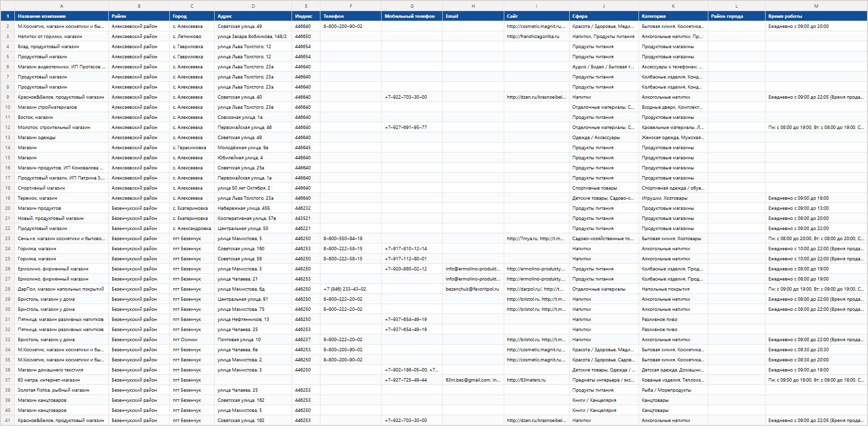Click mobile number '+7–927–691–95–77'
The height and width of the screenshot is (434, 868).
(x=412, y=128)
